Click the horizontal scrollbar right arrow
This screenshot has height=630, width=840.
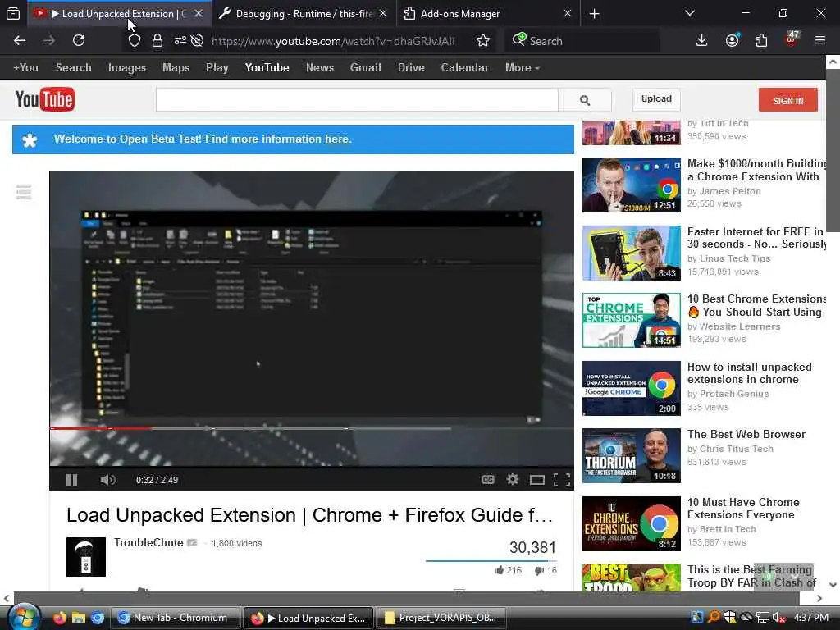coord(819,598)
